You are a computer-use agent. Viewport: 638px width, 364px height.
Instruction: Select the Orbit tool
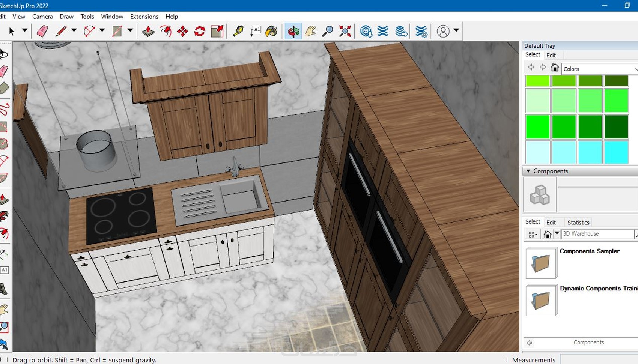[x=293, y=31]
